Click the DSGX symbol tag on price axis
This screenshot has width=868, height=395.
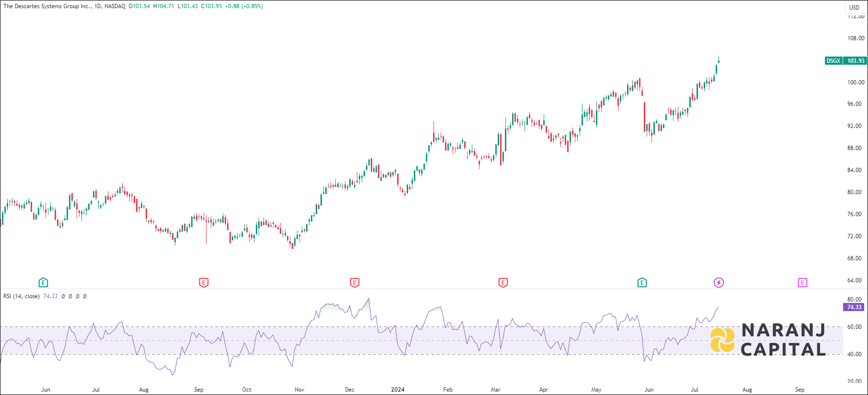click(834, 61)
